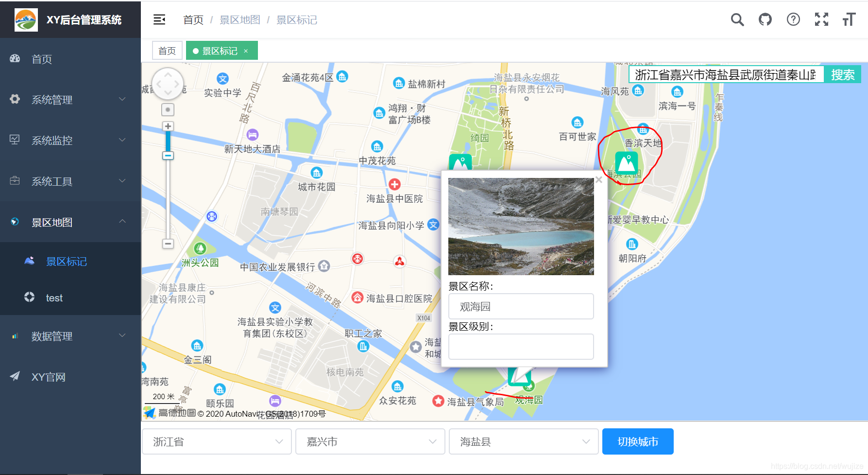Image resolution: width=868 pixels, height=475 pixels.
Task: Click the map zoom-out minus button
Action: point(168,244)
